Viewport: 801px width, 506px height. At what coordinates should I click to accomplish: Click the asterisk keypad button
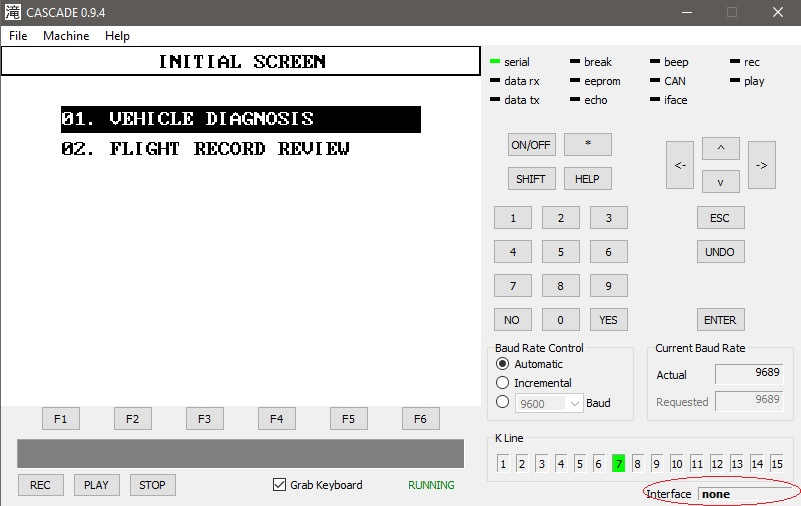pyautogui.click(x=587, y=144)
